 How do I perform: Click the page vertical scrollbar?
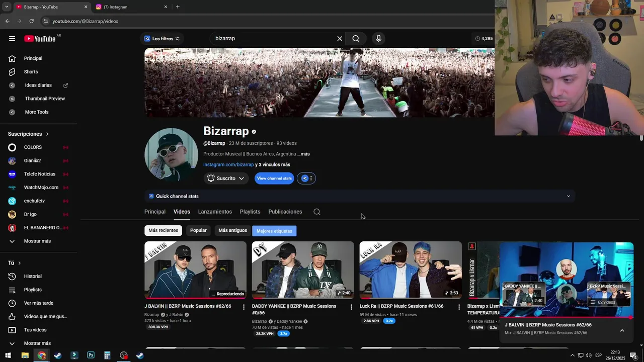(x=641, y=138)
